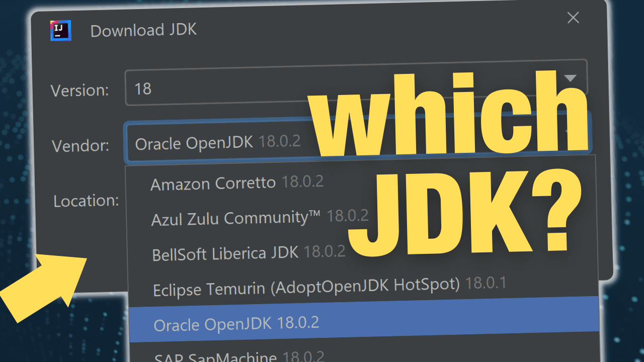Open the Vendor combo box
644x362 pixels.
coord(217,143)
